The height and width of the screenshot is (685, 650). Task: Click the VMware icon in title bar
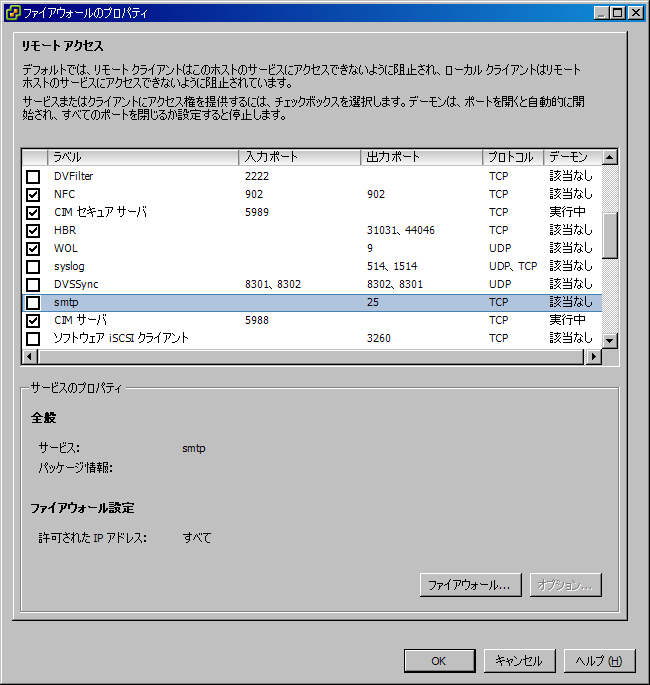[x=11, y=13]
